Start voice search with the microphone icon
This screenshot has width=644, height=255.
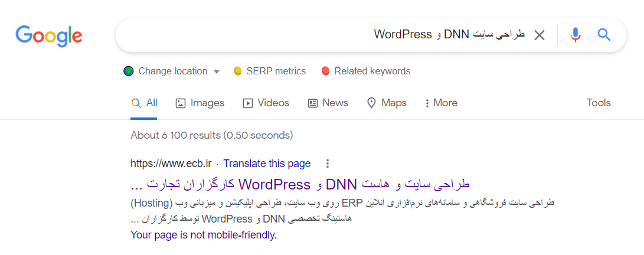pyautogui.click(x=576, y=35)
